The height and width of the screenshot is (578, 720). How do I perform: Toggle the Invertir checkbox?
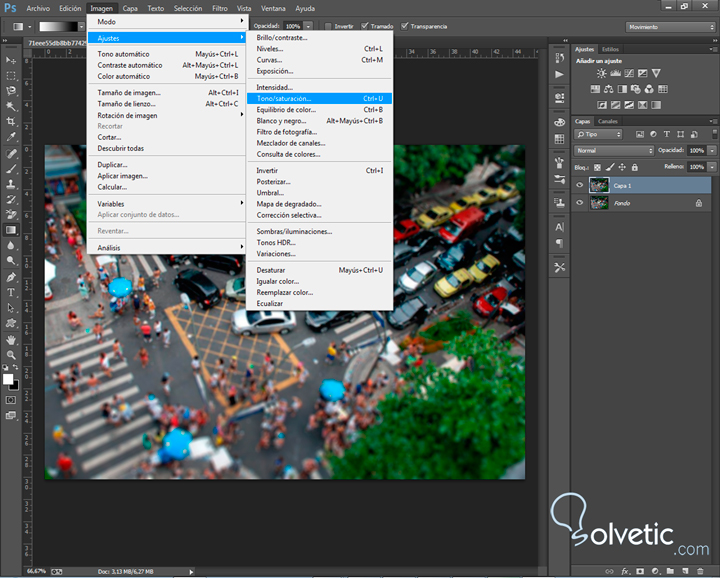[x=328, y=27]
